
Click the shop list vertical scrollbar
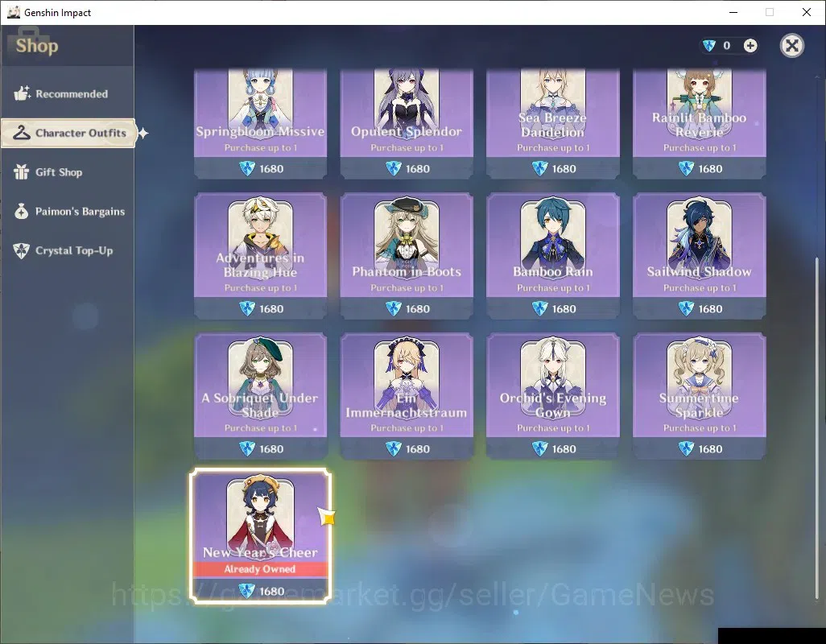[817, 427]
